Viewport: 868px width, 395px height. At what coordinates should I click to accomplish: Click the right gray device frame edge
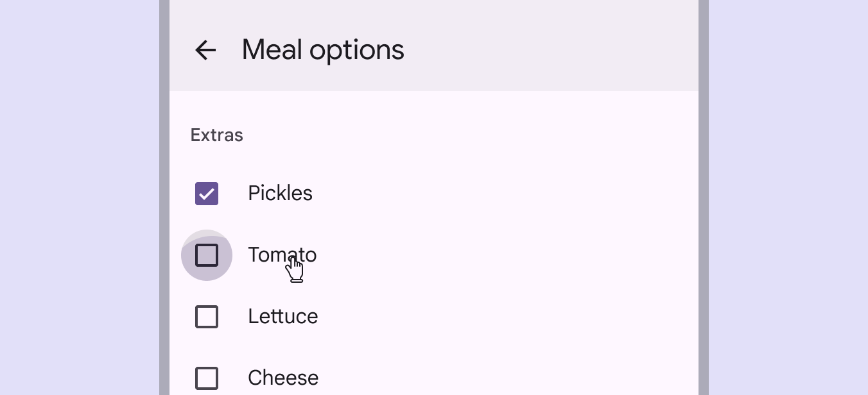click(x=703, y=192)
